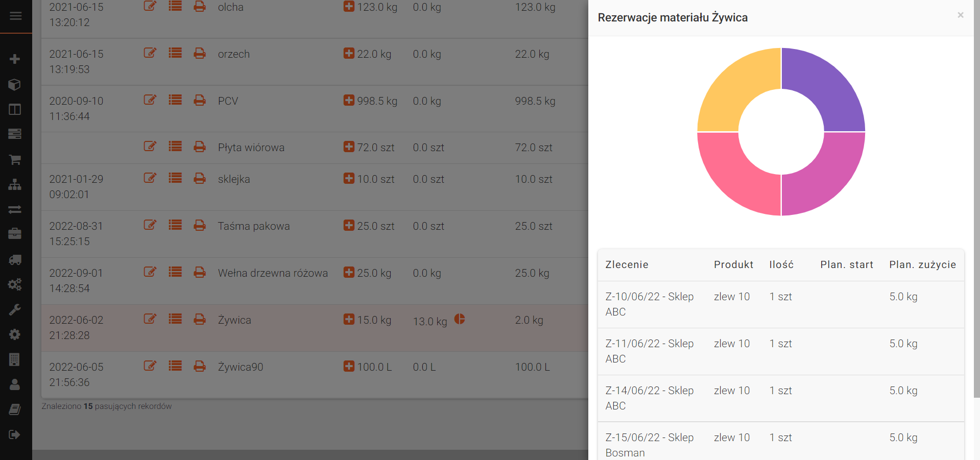Click the panel's vertical scrollbar

point(976,204)
